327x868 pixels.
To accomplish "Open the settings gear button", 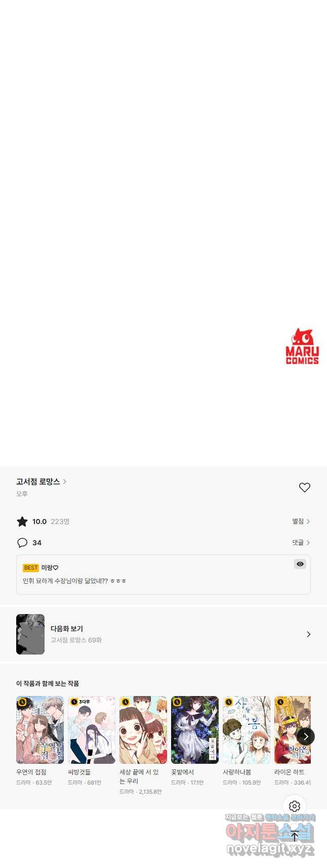I will click(295, 806).
